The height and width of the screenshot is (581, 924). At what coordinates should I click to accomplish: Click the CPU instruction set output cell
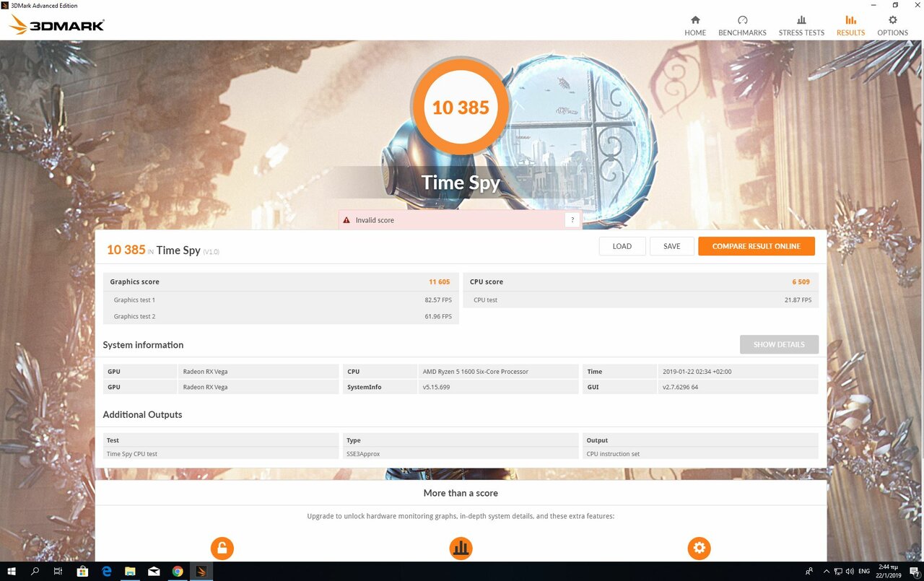point(700,454)
